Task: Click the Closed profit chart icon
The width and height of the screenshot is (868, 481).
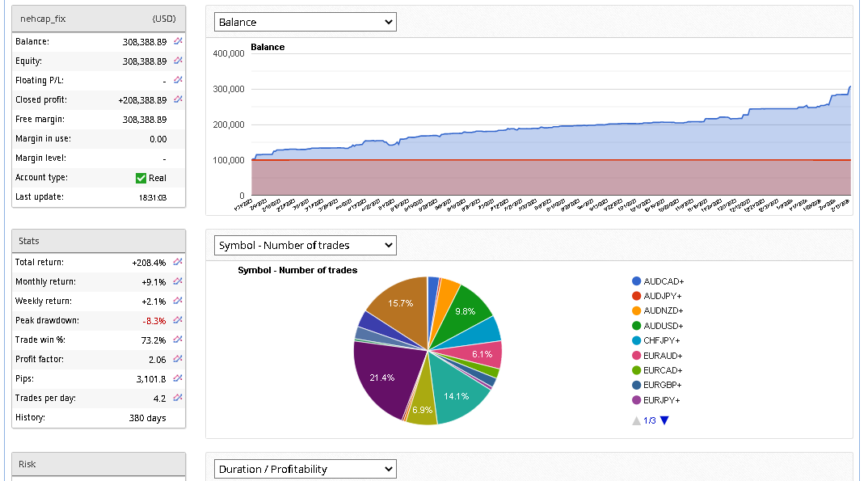Action: pyautogui.click(x=179, y=99)
